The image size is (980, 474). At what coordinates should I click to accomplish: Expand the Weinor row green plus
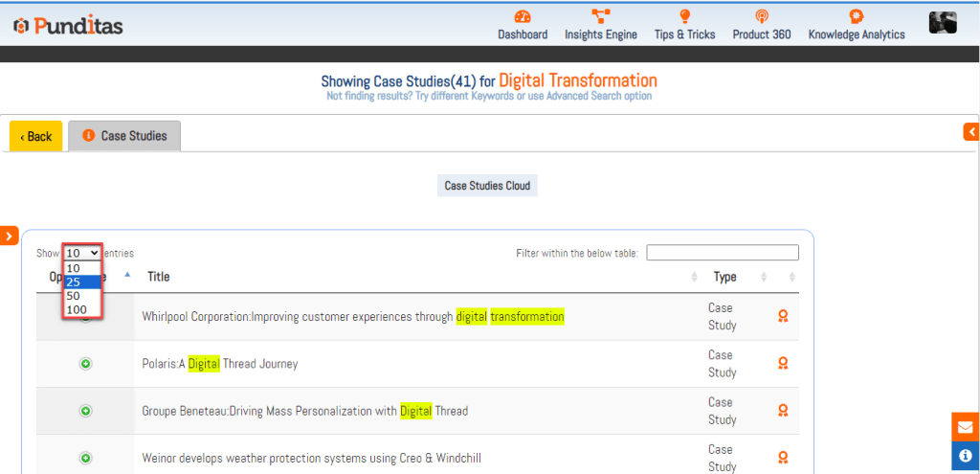(85, 458)
